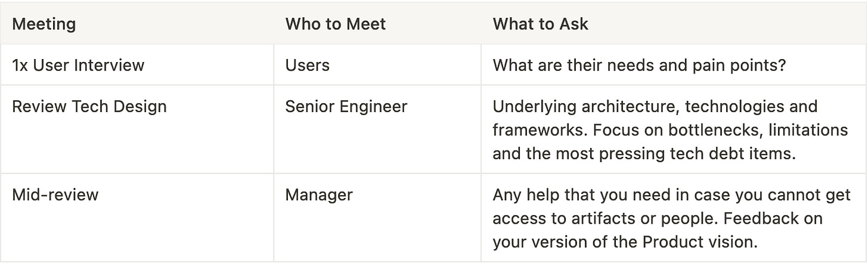Select the 1x User Interview cell
Screen dimensions: 868x263
(137, 64)
